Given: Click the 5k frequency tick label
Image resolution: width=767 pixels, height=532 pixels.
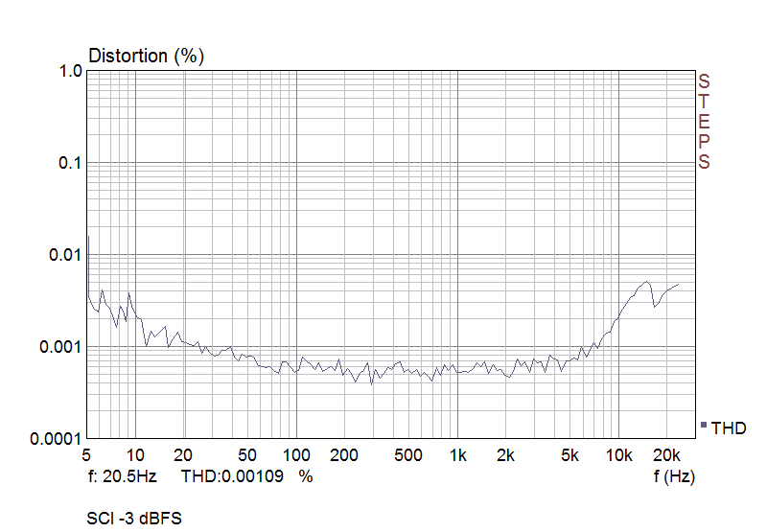Looking at the screenshot, I should pyautogui.click(x=569, y=455).
